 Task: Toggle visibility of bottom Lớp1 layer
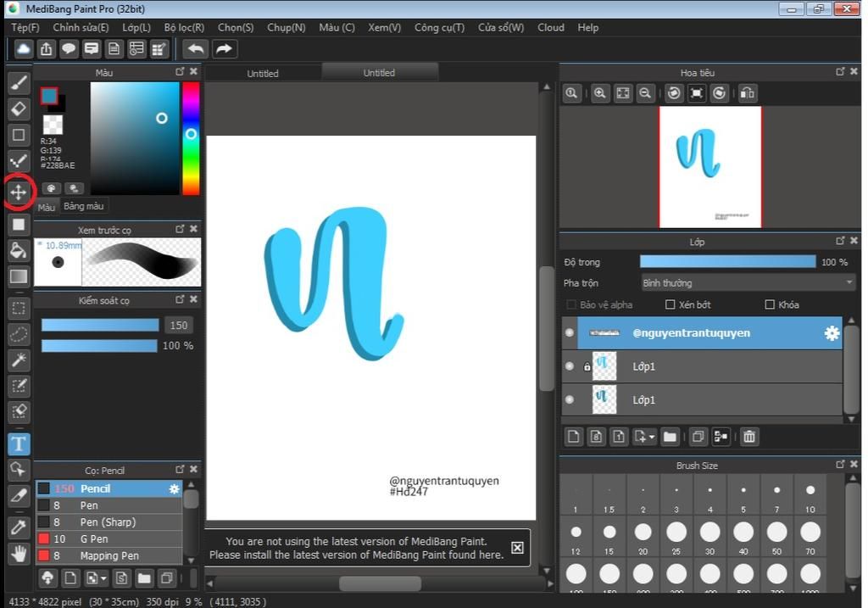coord(570,399)
